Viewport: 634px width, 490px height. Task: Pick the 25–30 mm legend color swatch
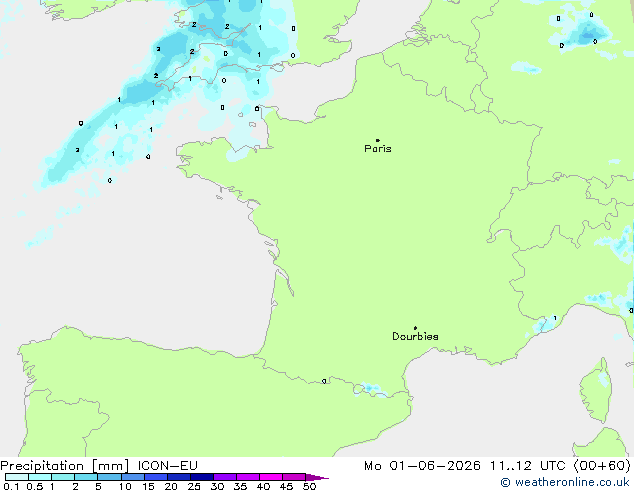click(x=202, y=477)
